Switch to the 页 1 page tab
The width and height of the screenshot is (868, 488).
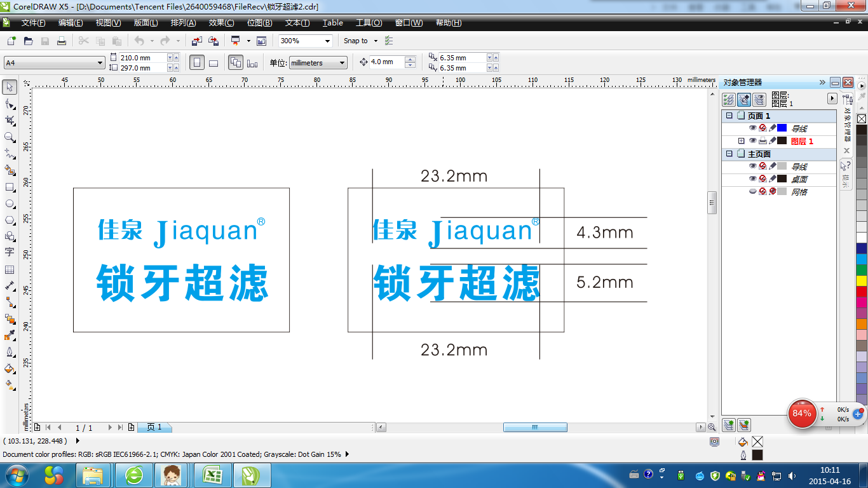(x=154, y=428)
